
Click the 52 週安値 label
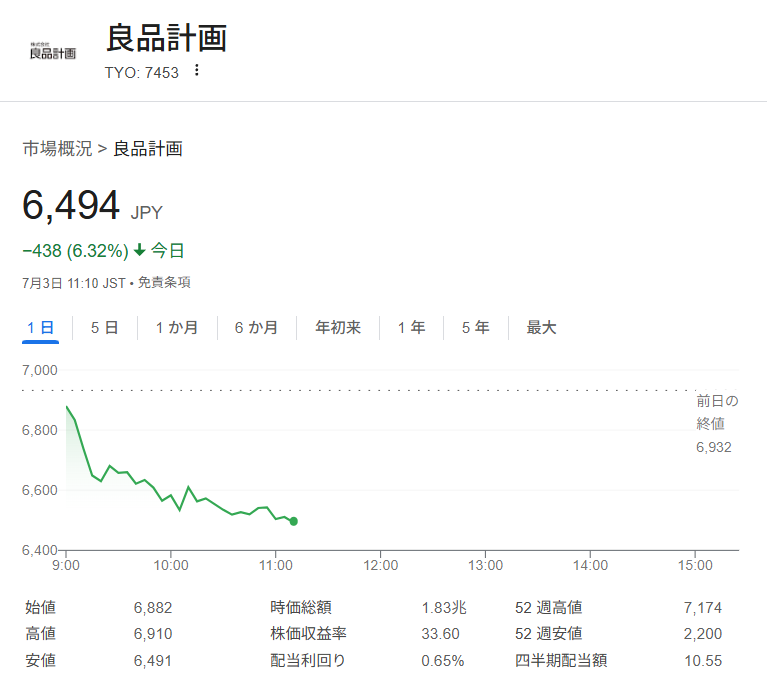coord(549,634)
